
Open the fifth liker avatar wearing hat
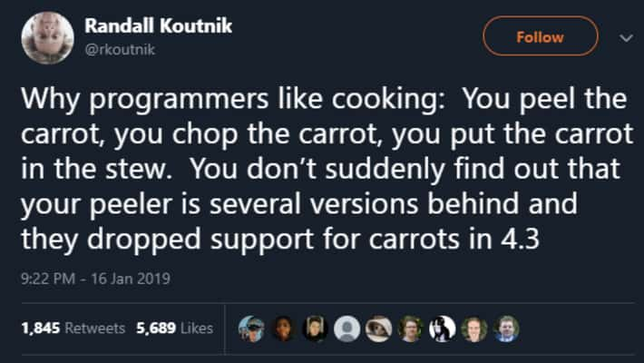click(379, 328)
